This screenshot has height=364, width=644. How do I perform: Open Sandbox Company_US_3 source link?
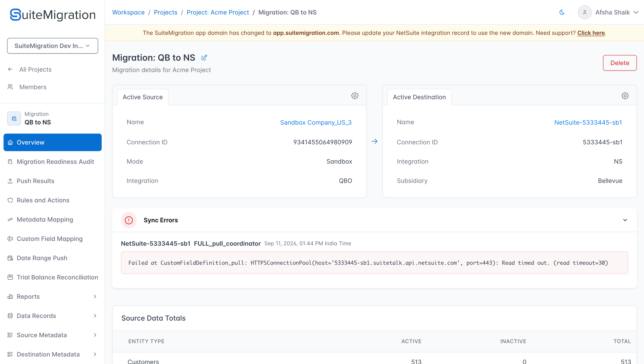pyautogui.click(x=316, y=122)
